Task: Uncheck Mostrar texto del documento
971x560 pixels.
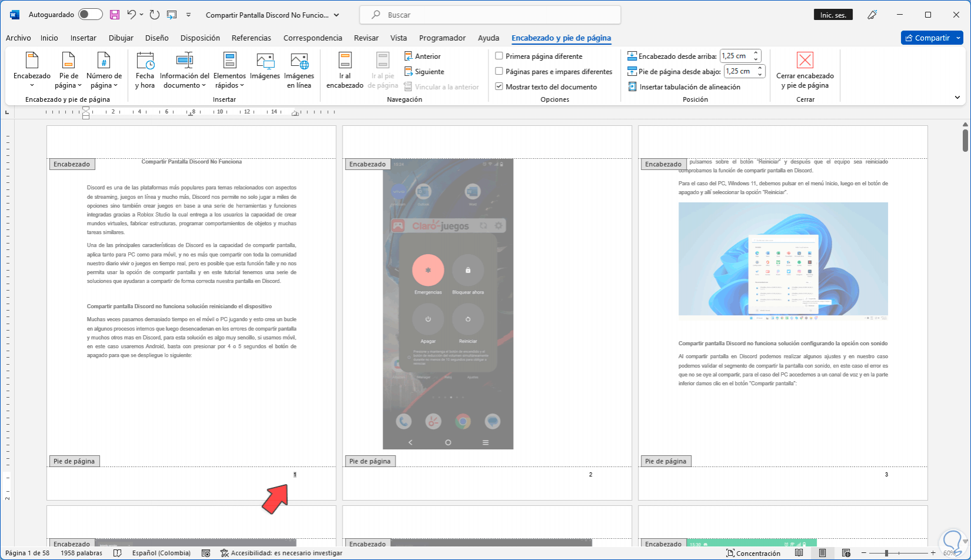Action: [x=499, y=87]
